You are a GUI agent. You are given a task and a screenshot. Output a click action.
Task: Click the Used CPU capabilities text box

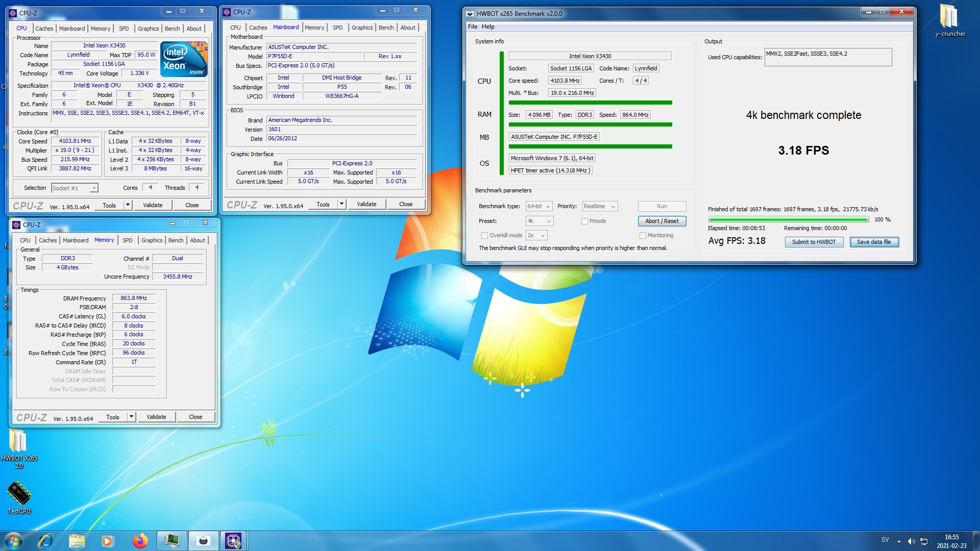pyautogui.click(x=828, y=57)
